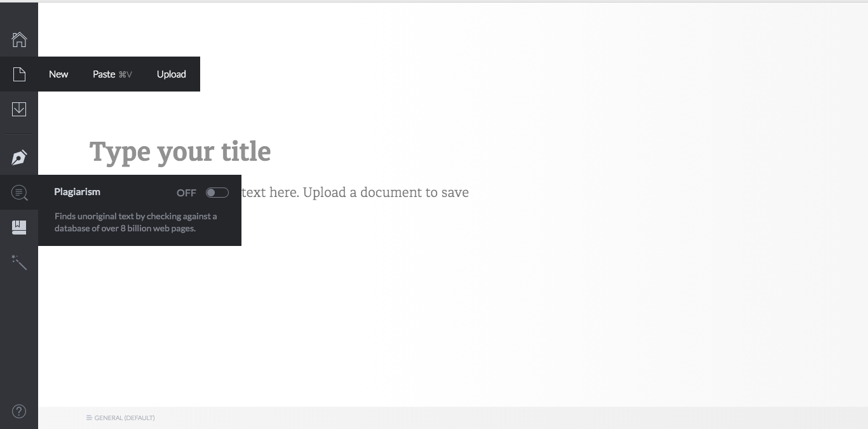
Task: Click Upload in the document flyout
Action: pyautogui.click(x=172, y=74)
